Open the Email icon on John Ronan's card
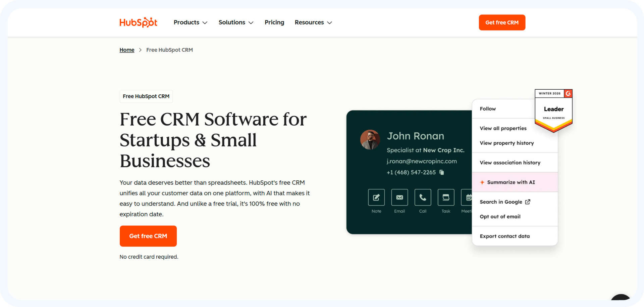Screen dimensions: 644x307 click(x=399, y=198)
